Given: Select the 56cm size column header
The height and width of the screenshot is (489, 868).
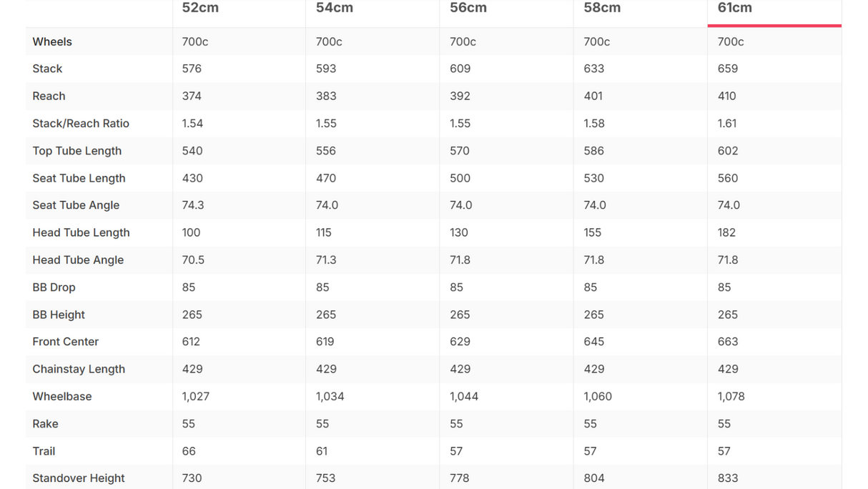Looking at the screenshot, I should point(468,8).
